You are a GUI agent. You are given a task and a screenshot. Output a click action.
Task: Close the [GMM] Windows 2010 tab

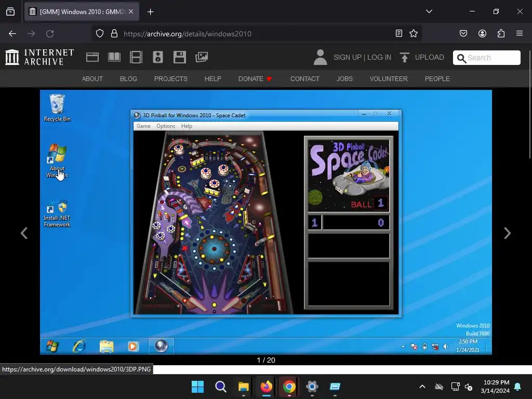click(x=131, y=11)
